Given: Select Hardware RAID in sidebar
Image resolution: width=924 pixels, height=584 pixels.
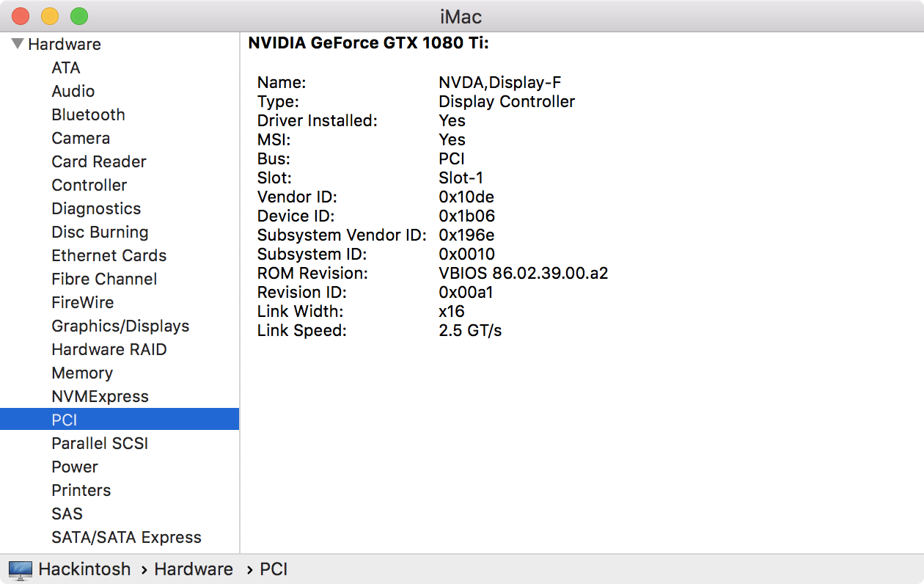Looking at the screenshot, I should pyautogui.click(x=109, y=349).
